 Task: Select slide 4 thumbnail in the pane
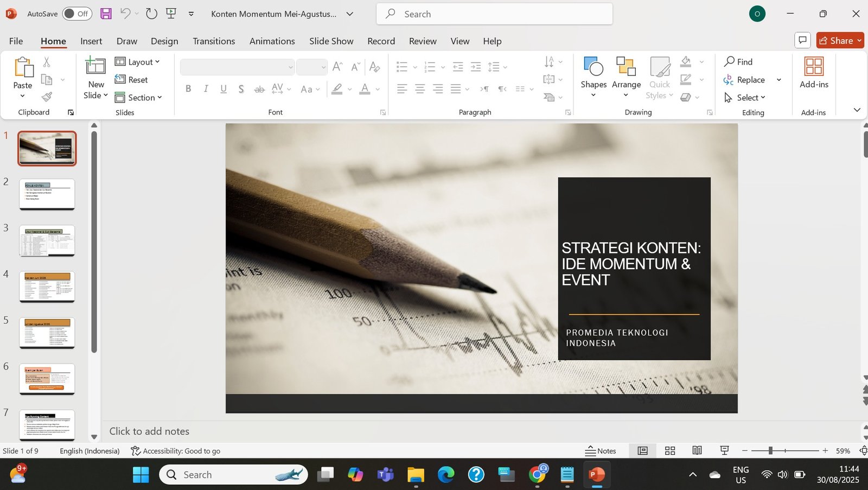47,287
